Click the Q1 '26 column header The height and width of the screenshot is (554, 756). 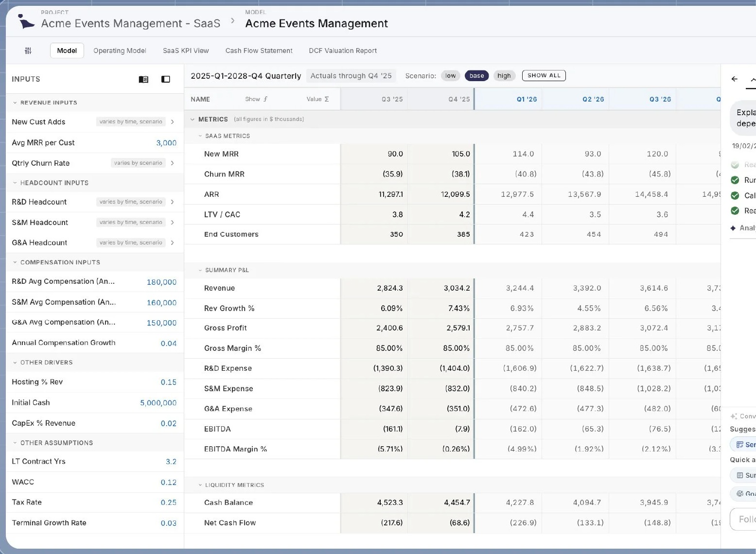(527, 99)
